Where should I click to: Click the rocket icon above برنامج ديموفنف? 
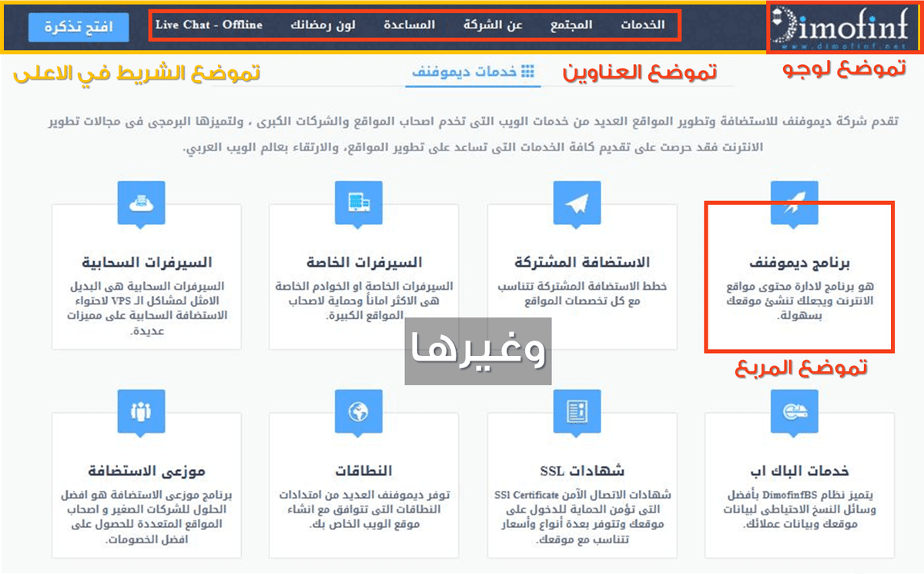click(794, 203)
